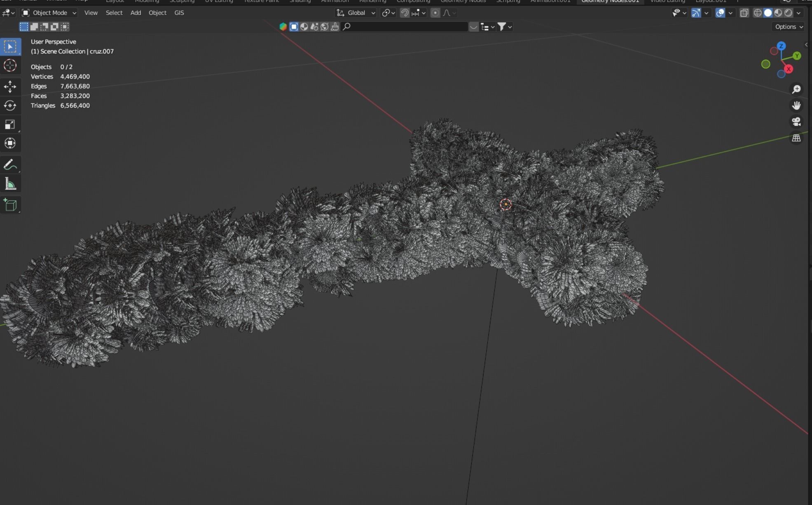The width and height of the screenshot is (812, 505).
Task: Open the Object Mode dropdown
Action: (49, 13)
